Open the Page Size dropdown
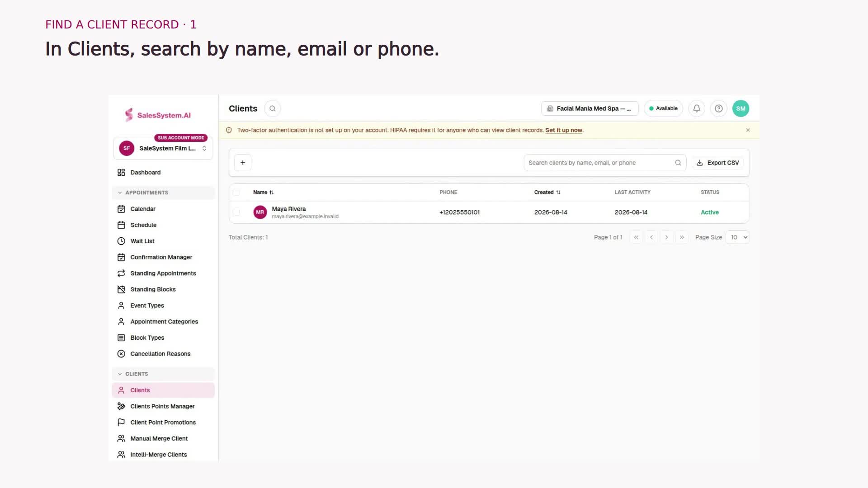The image size is (868, 488). coord(737,237)
